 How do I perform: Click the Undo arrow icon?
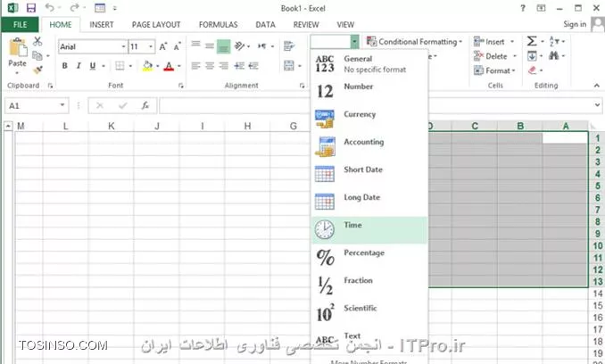50,7
